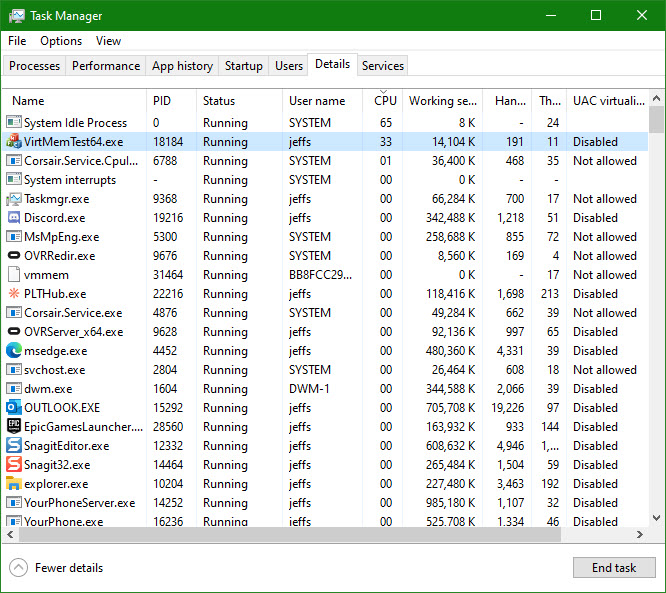666x593 pixels.
Task: Click the Task Manager title bar icon
Action: click(17, 16)
